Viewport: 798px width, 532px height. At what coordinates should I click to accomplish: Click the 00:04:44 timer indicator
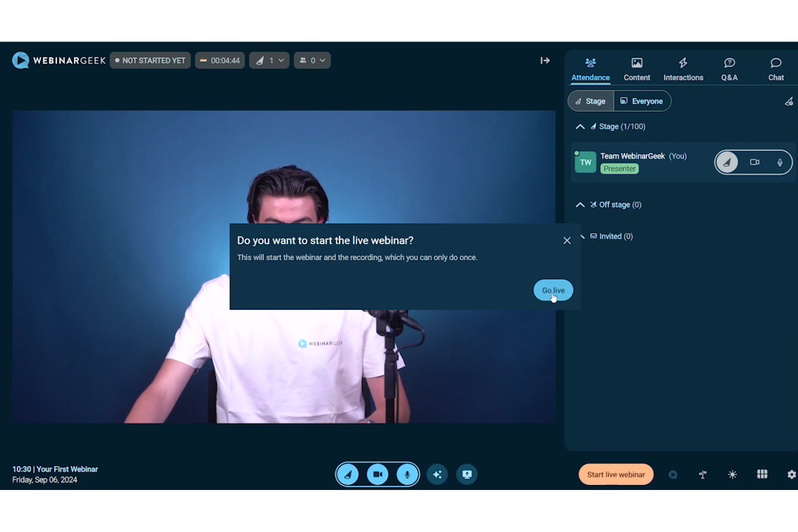pyautogui.click(x=219, y=60)
